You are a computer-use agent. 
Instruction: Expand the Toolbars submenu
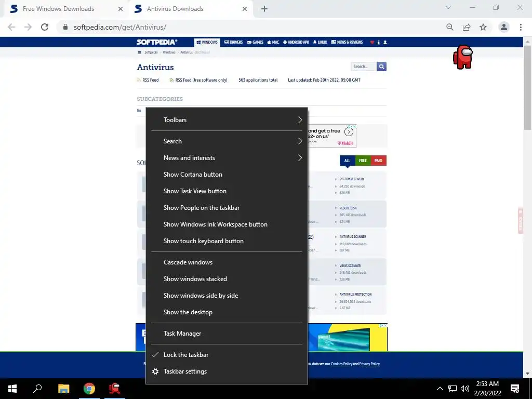click(x=227, y=120)
